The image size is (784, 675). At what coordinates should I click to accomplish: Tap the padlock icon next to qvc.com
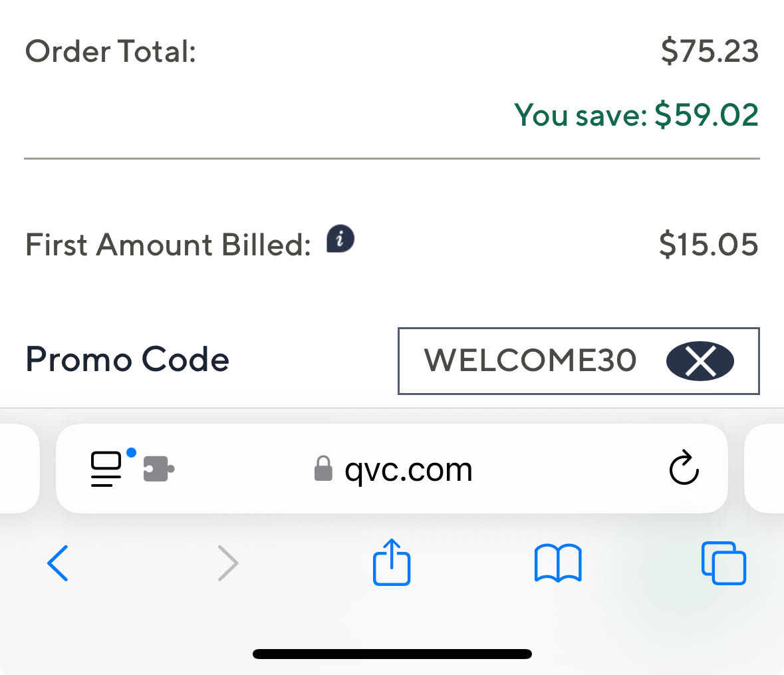(x=324, y=468)
